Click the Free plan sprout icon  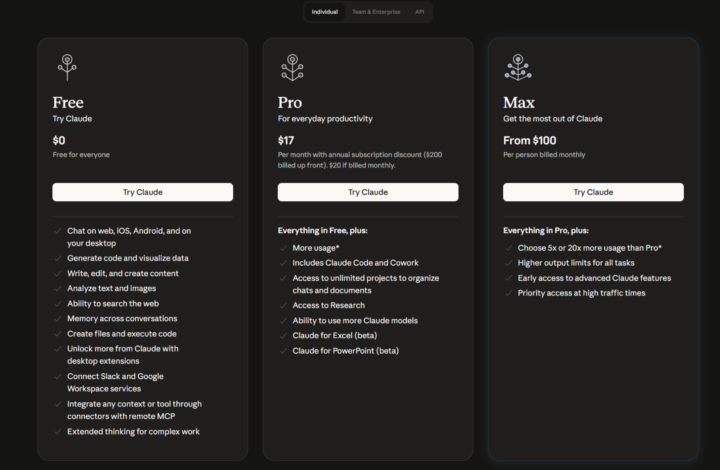(67, 67)
